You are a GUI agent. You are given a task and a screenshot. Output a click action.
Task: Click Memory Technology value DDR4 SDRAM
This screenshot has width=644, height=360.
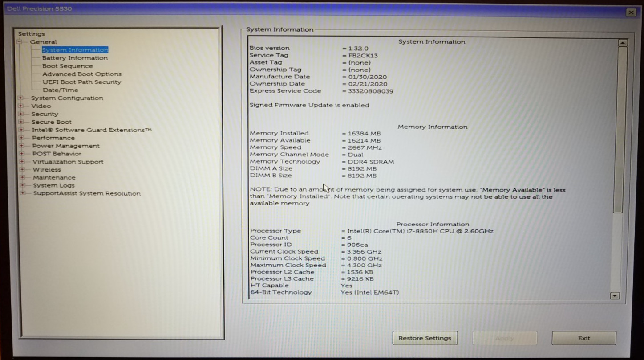pos(371,162)
